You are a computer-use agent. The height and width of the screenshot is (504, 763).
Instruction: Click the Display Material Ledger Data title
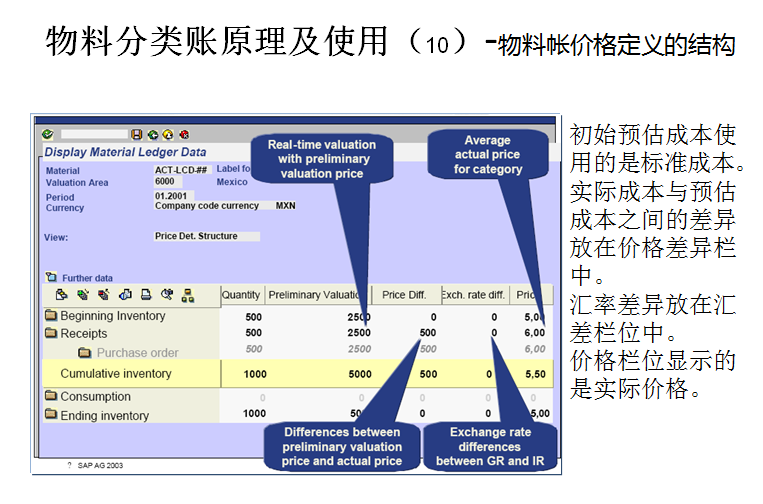tap(126, 152)
